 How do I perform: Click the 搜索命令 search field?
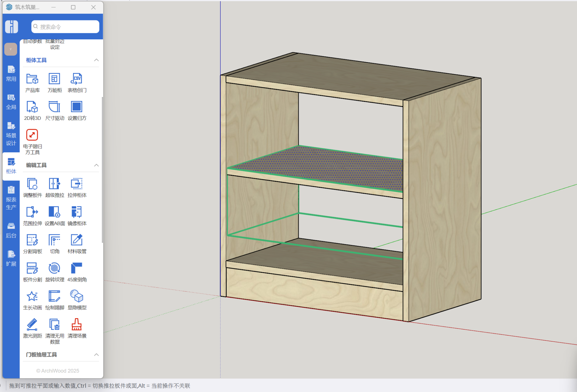coord(65,27)
